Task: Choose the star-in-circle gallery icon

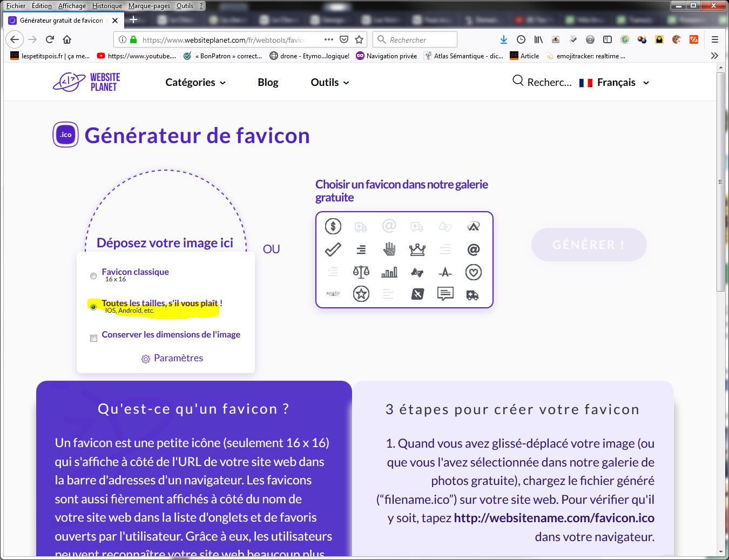Action: 361,294
